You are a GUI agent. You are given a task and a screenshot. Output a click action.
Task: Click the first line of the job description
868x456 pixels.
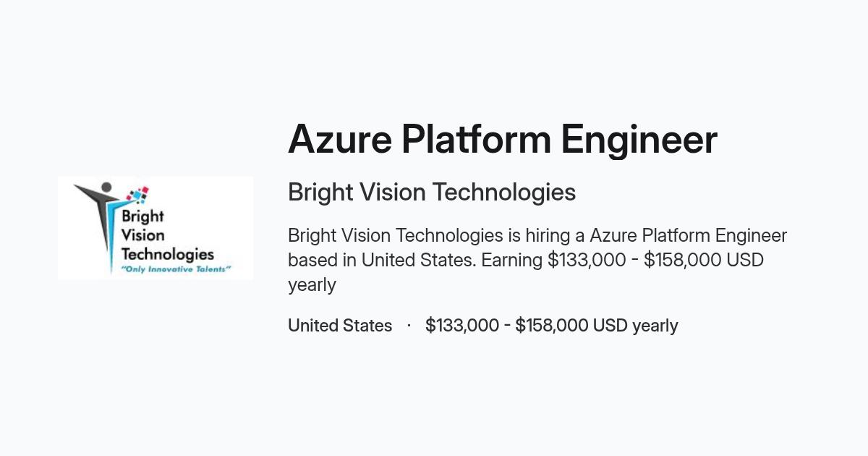pyautogui.click(x=537, y=235)
